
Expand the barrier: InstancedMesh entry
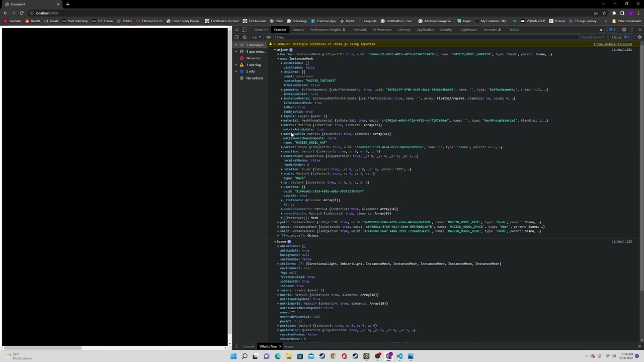[x=278, y=54]
